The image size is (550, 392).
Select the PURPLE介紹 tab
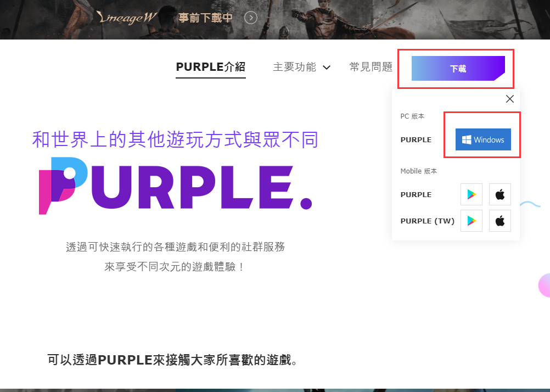(x=210, y=66)
